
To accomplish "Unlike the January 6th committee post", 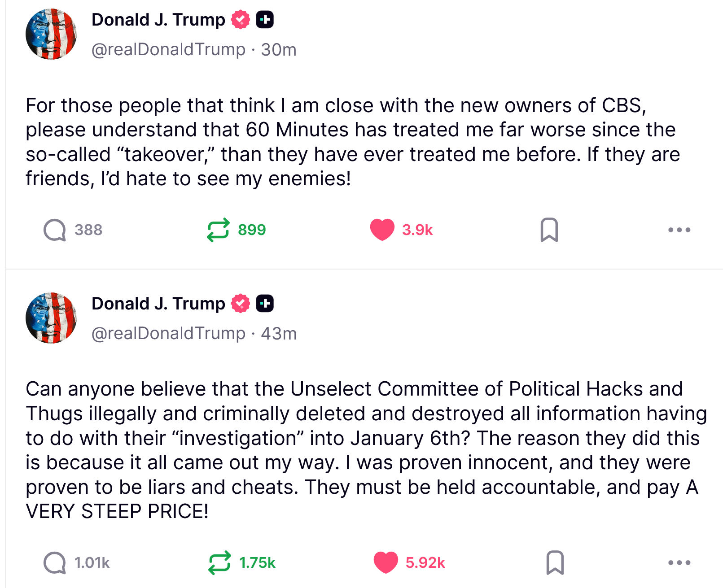I will coord(386,562).
